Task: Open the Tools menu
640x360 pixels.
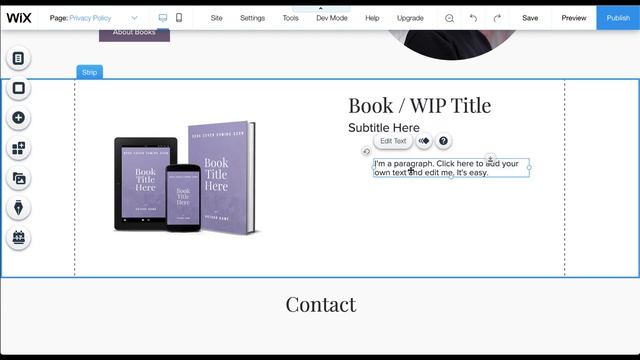Action: 291,18
